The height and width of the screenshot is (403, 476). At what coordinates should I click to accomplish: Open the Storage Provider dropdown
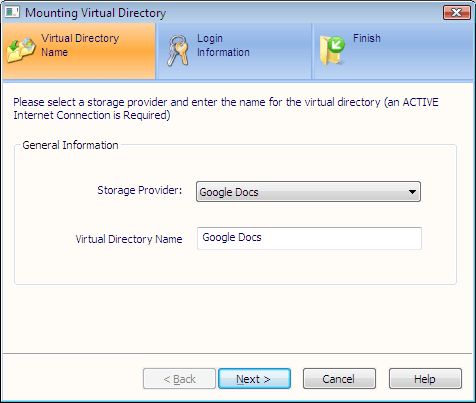pos(308,192)
